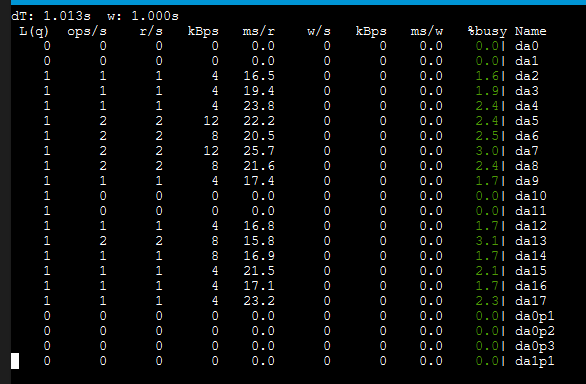Image resolution: width=586 pixels, height=384 pixels.
Task: Click the dT: 1.013s value
Action: pos(51,16)
